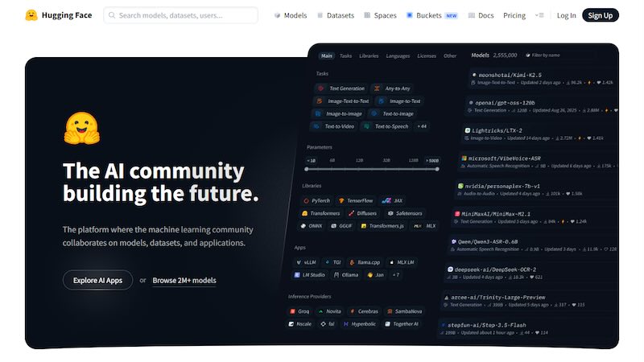
Task: Click the Cerebras provider icon
Action: click(352, 311)
